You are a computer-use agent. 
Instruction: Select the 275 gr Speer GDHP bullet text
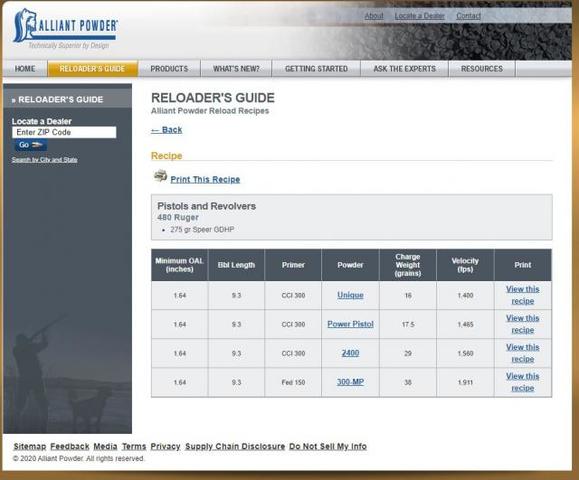(x=202, y=229)
